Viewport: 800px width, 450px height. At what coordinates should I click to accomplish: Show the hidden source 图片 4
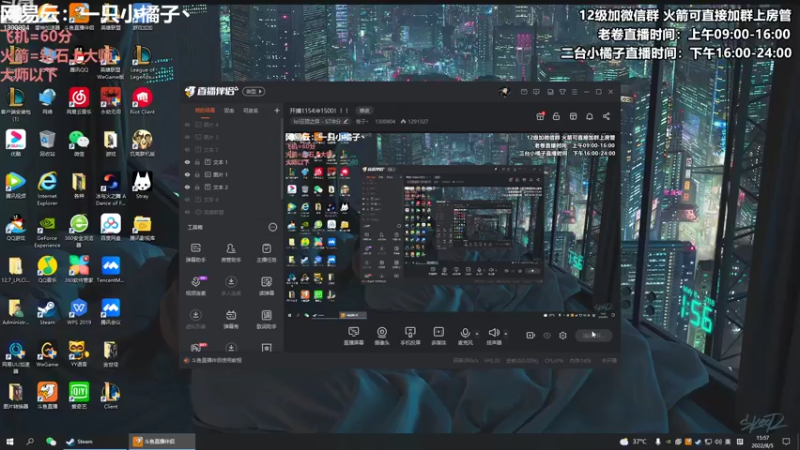coord(187,124)
